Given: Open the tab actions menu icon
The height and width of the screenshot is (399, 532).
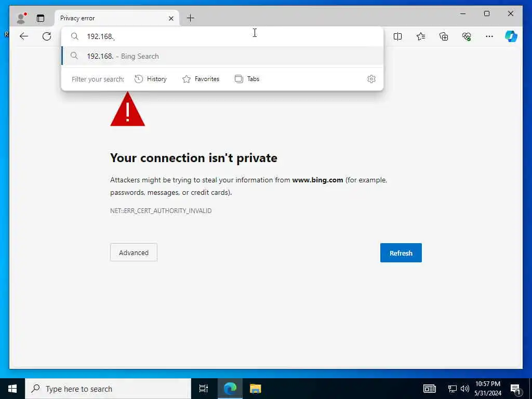Looking at the screenshot, I should (x=41, y=18).
